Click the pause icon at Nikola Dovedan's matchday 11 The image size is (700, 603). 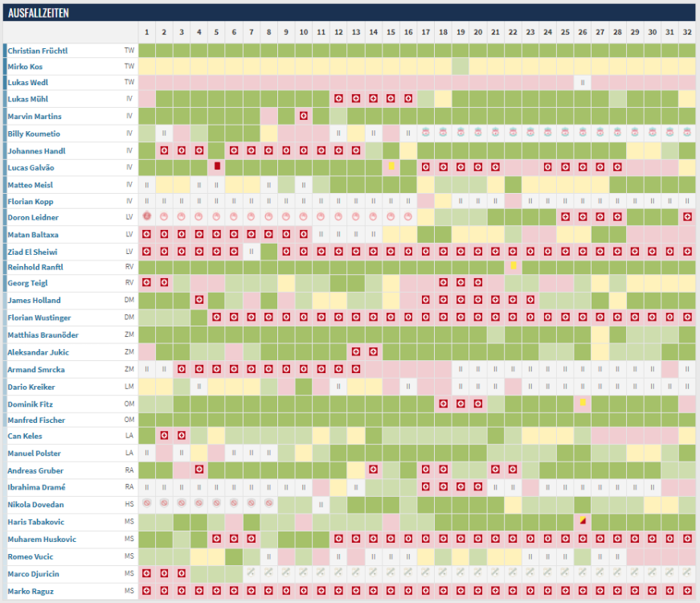pyautogui.click(x=321, y=504)
